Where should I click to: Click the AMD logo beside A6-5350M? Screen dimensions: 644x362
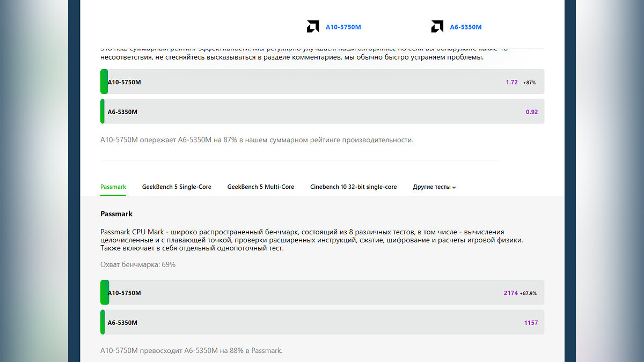point(437,27)
